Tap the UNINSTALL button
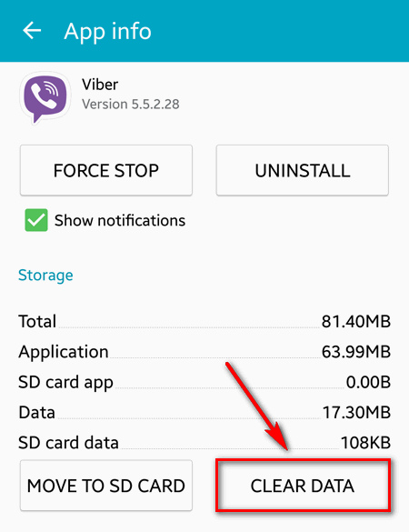 (x=303, y=170)
